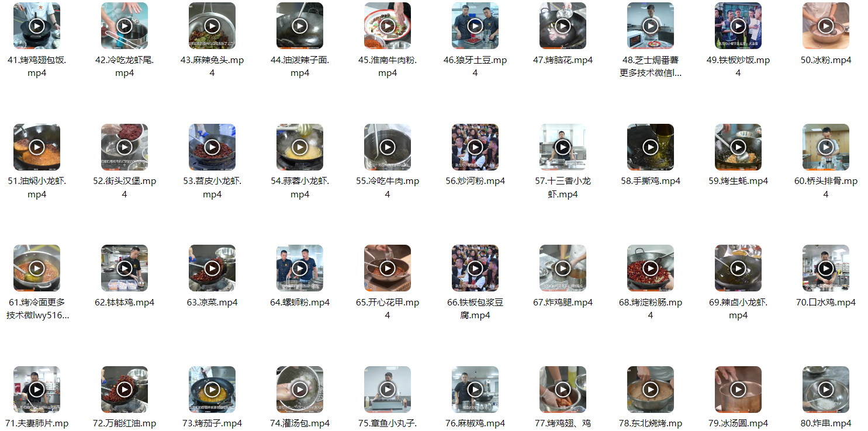Click the 70.口水鸡.mp4 video thumbnail
868x431 pixels.
826,268
